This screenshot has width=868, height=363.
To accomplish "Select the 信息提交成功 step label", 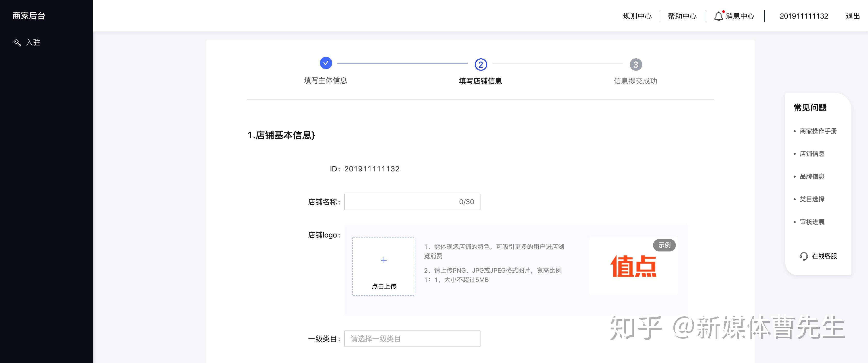I will (636, 81).
